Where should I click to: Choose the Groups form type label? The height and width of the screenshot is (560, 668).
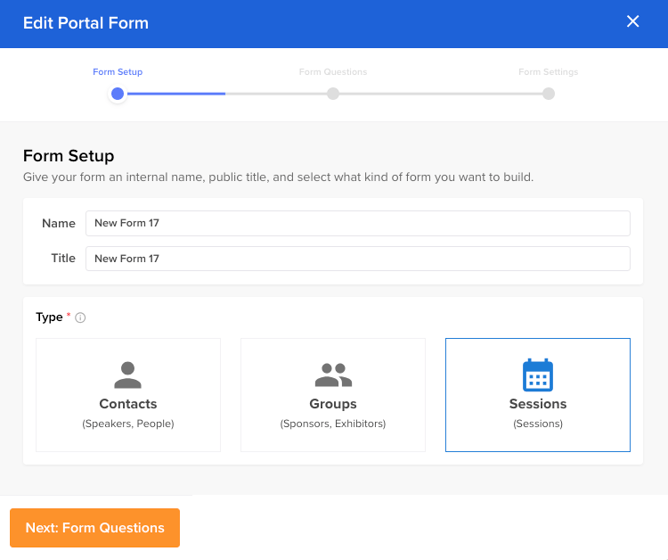pyautogui.click(x=333, y=404)
